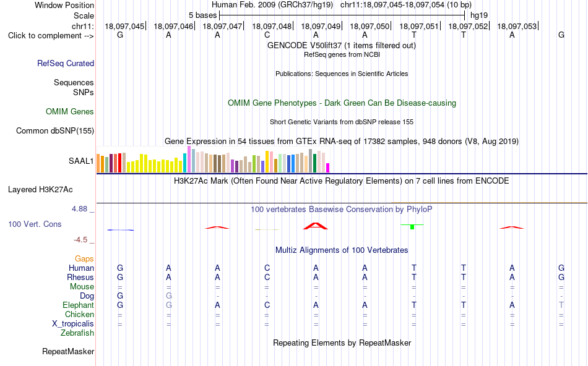Select the Chicken species label
Screen dimensions: 588x366
79,314
